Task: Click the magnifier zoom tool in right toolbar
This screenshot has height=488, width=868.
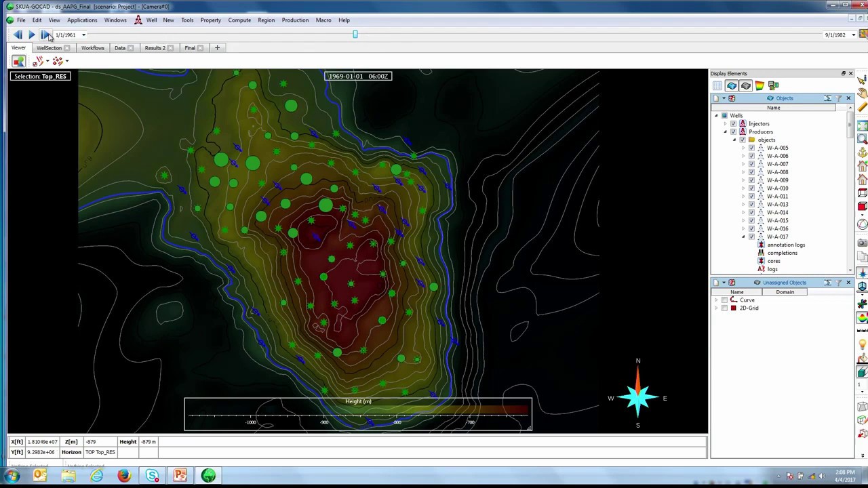Action: (862, 139)
